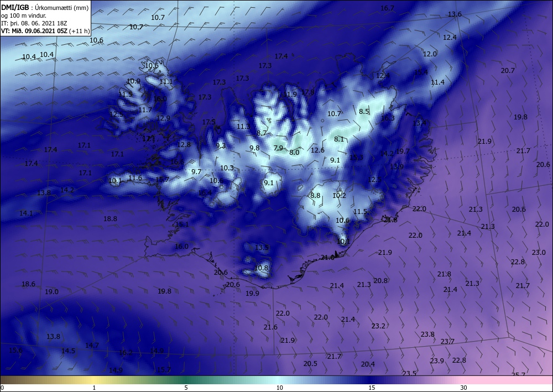
Task: Select the 19.7 value label
Action: pos(403,151)
